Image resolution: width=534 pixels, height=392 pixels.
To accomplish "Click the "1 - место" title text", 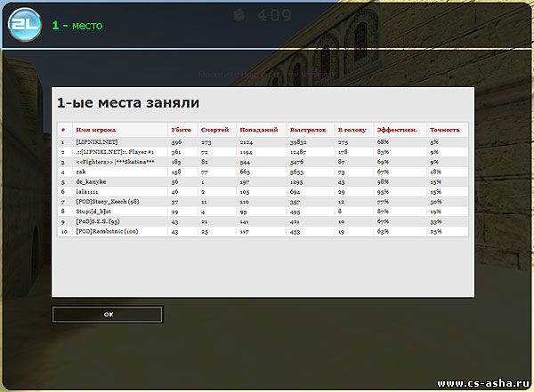I will click(77, 25).
